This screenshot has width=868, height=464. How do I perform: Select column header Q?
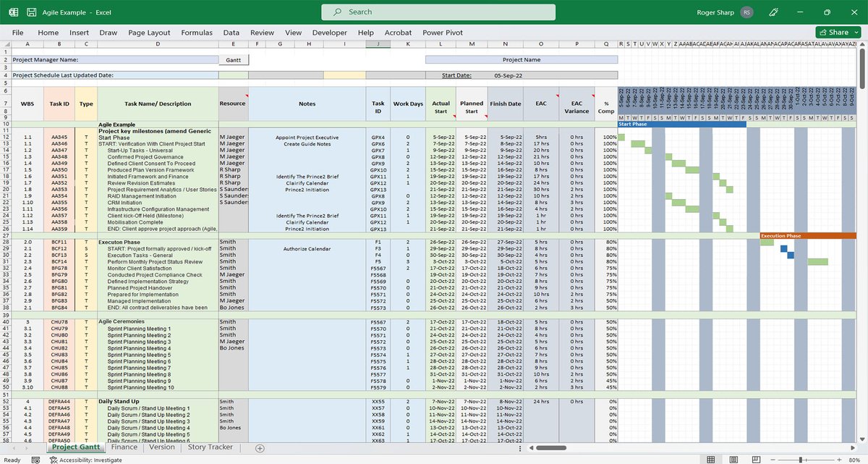coord(606,43)
